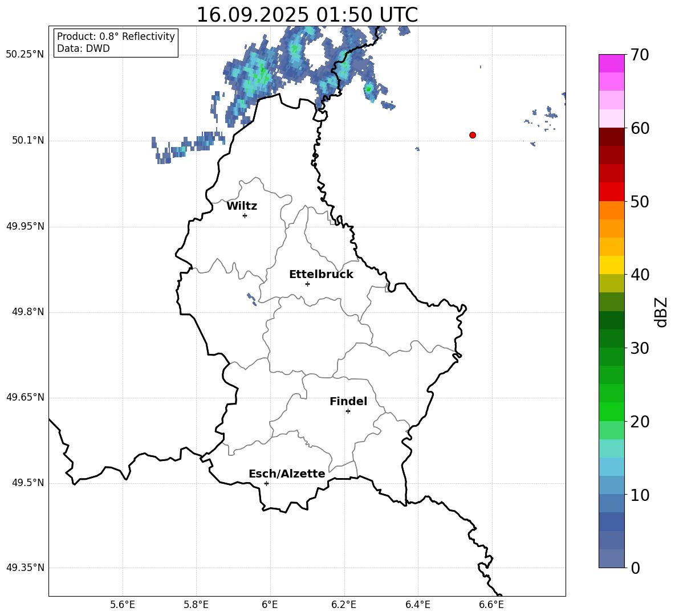675x616 pixels.
Task: Click the 6.6°E longitude label
Action: pyautogui.click(x=491, y=605)
